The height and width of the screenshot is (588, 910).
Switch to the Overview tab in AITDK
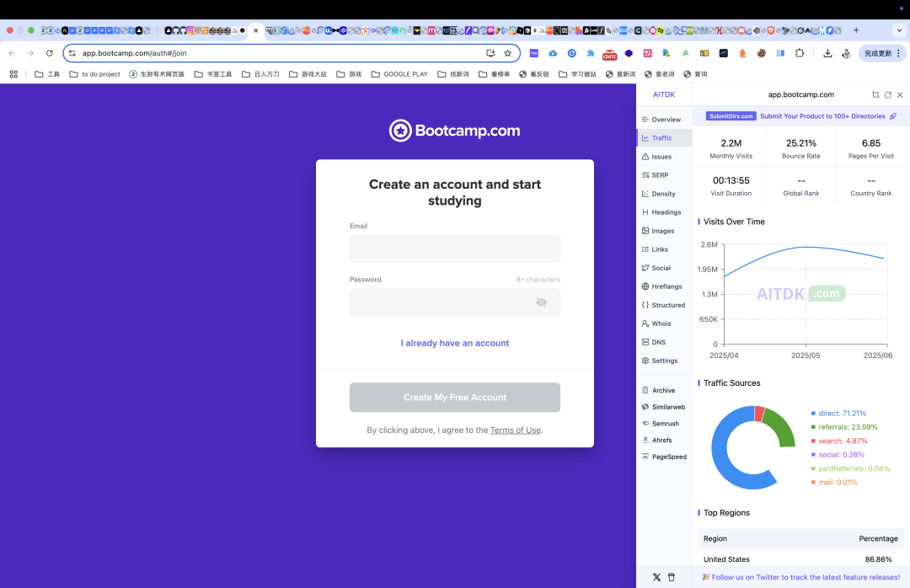[x=664, y=120]
